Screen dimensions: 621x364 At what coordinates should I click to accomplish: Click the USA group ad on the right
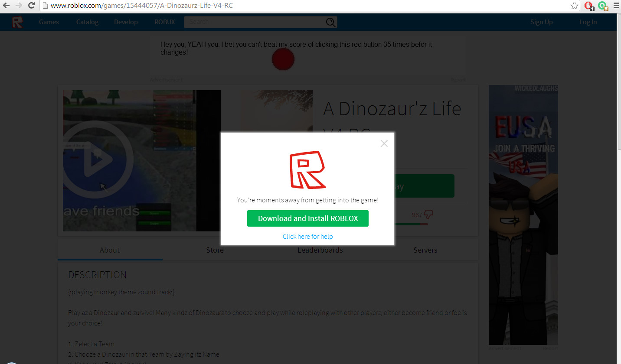coord(523,215)
